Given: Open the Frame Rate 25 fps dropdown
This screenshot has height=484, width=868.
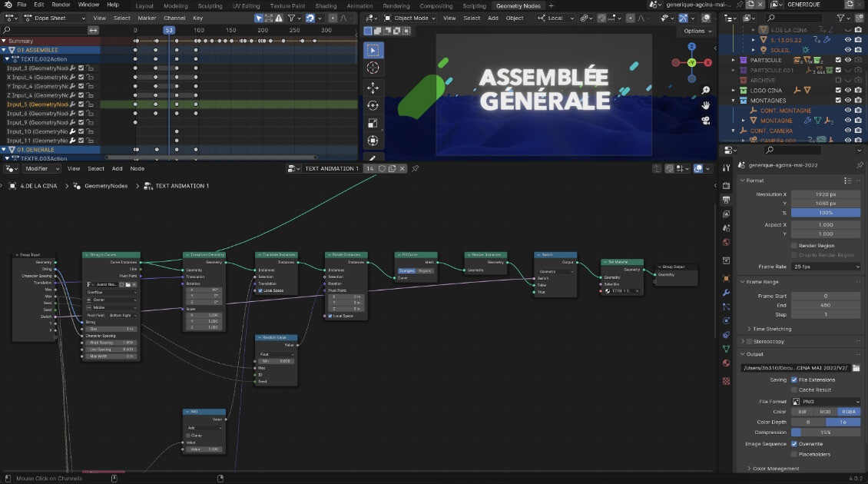Looking at the screenshot, I should point(826,267).
